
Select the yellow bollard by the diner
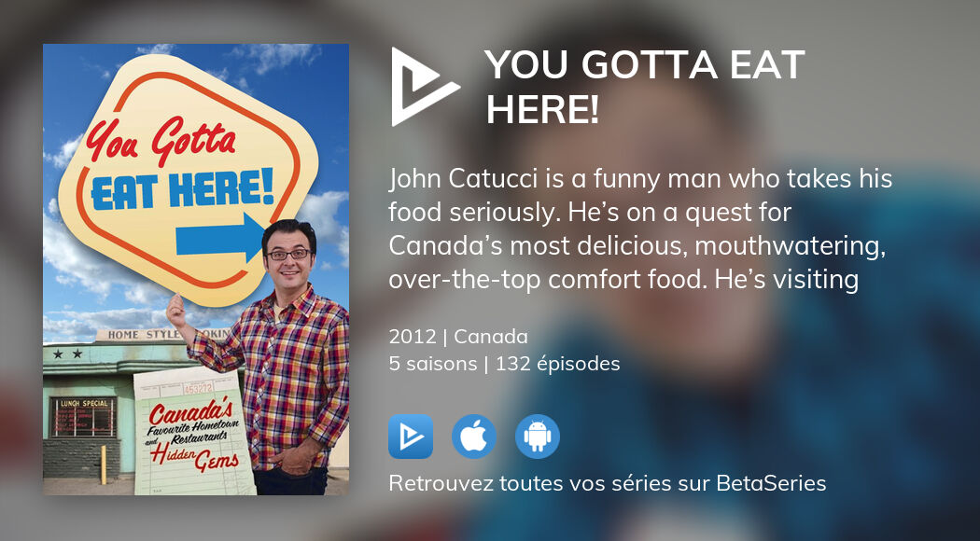click(103, 465)
